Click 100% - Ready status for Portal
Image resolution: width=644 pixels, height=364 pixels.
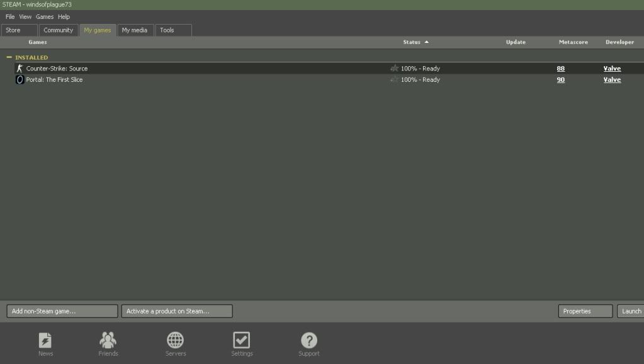pos(420,80)
